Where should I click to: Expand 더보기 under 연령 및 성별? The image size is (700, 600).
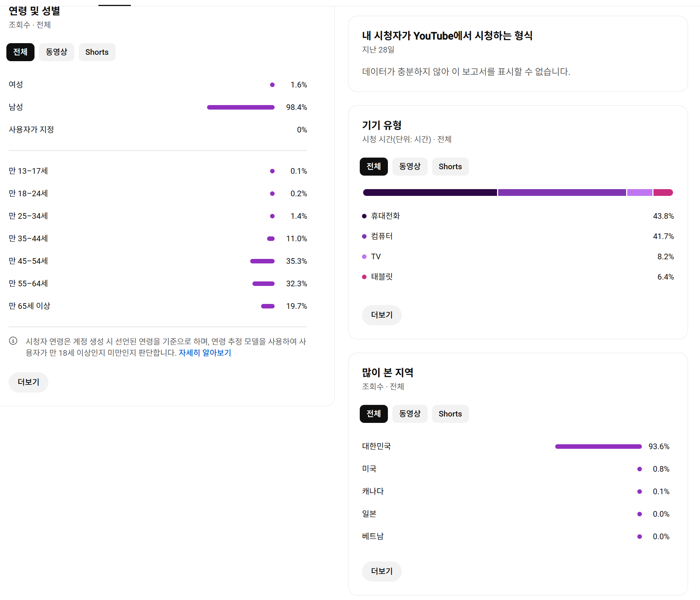click(x=29, y=382)
